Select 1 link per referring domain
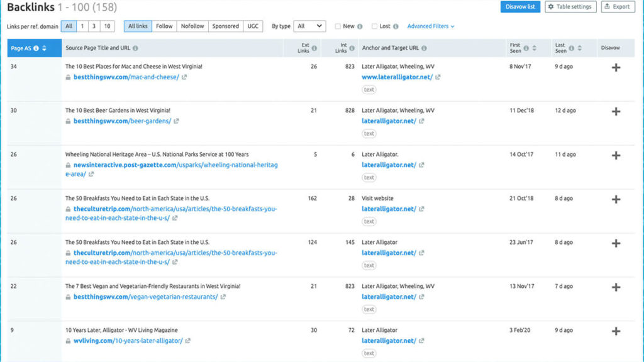Screen dimensions: 644x362 (x=82, y=26)
